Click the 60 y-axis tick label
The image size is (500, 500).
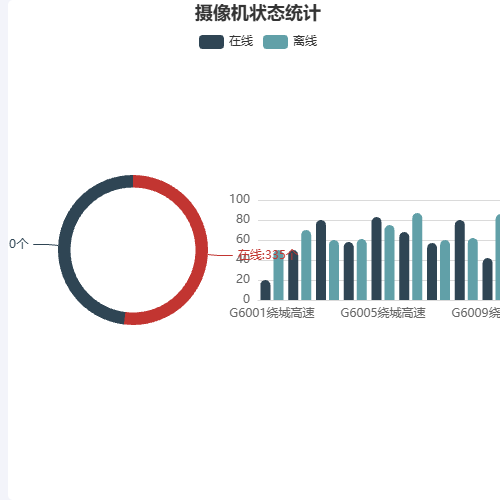click(x=243, y=239)
